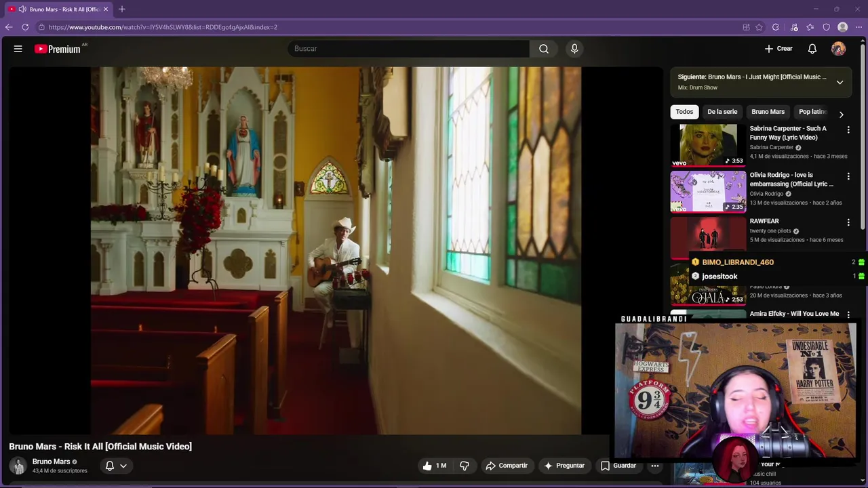
Task: Show more filter chips arrow
Action: pyautogui.click(x=841, y=115)
